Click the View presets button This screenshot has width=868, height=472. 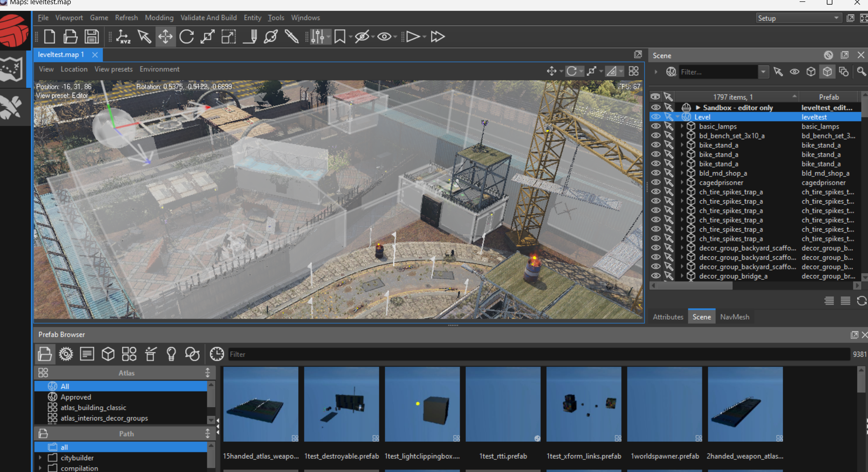coord(113,69)
